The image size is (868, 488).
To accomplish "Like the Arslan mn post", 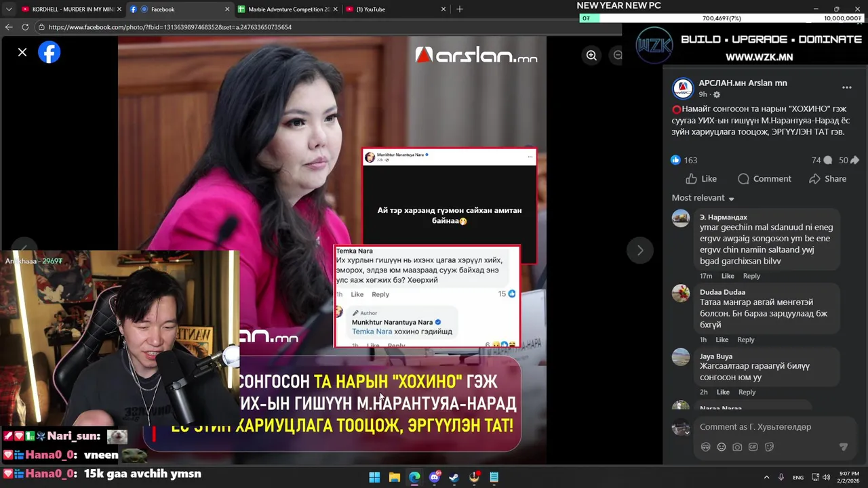I will click(701, 179).
